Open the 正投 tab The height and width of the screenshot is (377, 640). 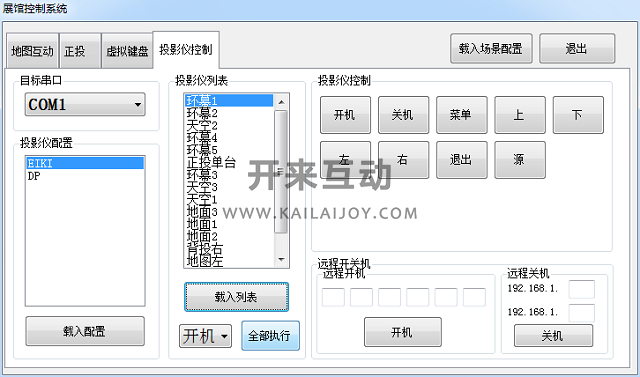click(80, 51)
